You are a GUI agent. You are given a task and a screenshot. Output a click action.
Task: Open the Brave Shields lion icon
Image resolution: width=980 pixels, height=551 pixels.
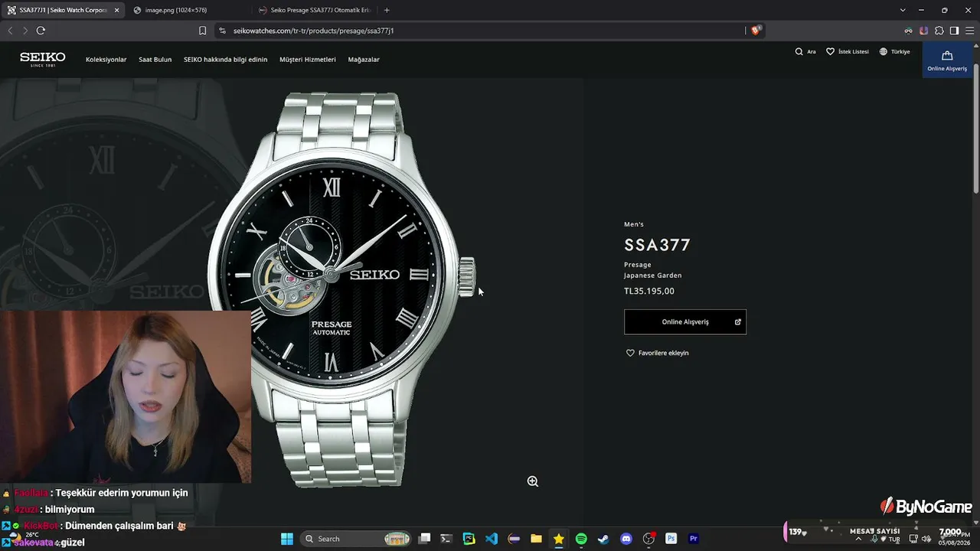click(756, 31)
